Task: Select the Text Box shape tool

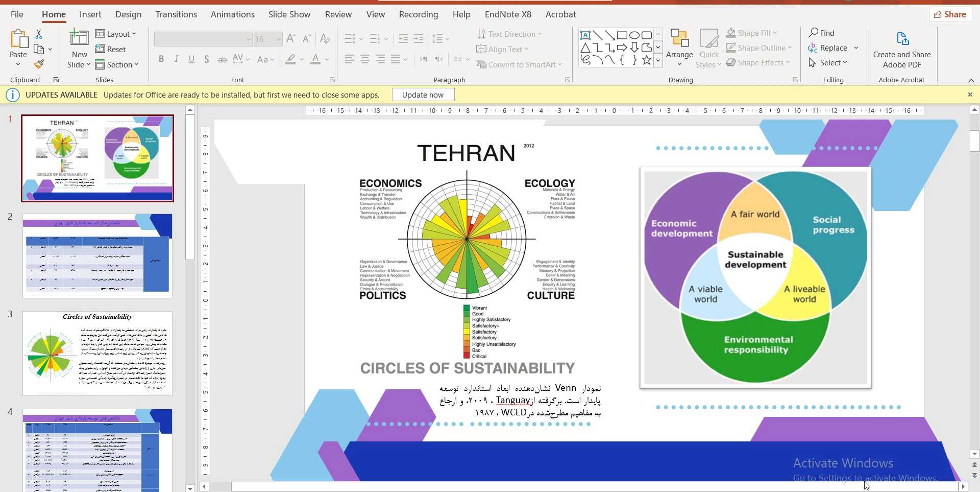Action: point(585,35)
